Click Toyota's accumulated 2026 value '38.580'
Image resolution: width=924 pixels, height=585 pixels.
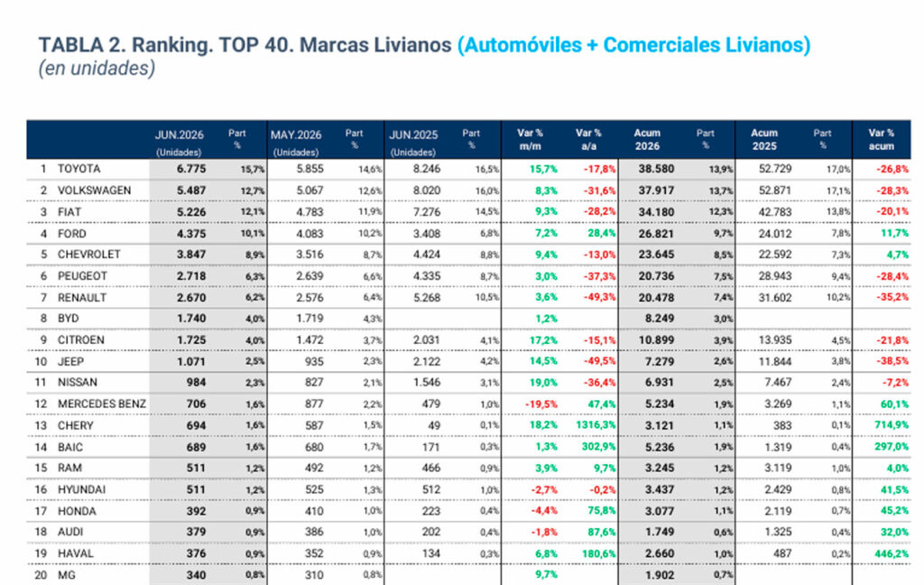[656, 169]
